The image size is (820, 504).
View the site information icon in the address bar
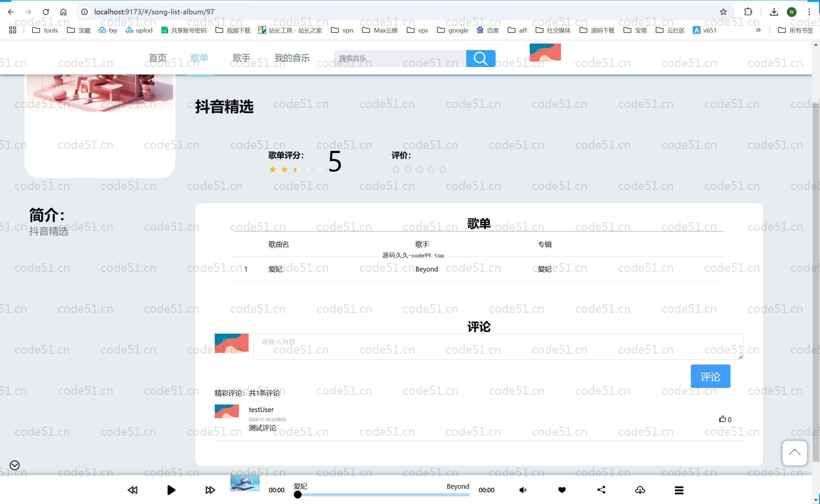point(85,12)
